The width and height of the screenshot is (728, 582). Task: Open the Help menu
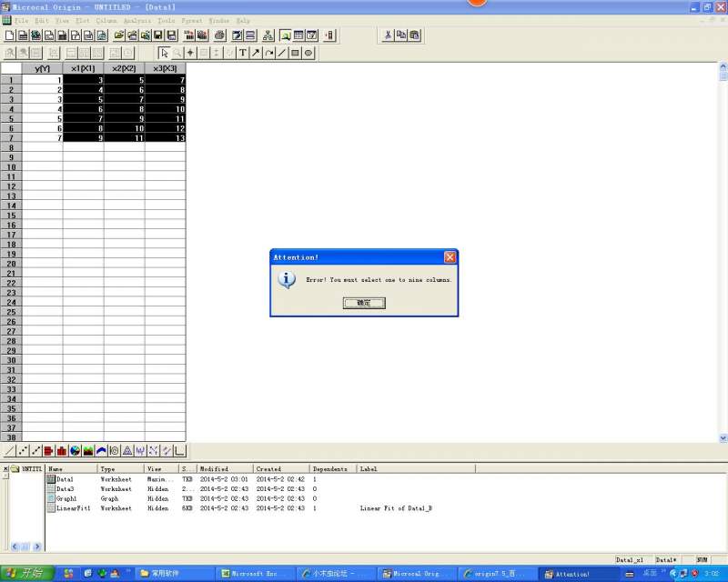[243, 21]
